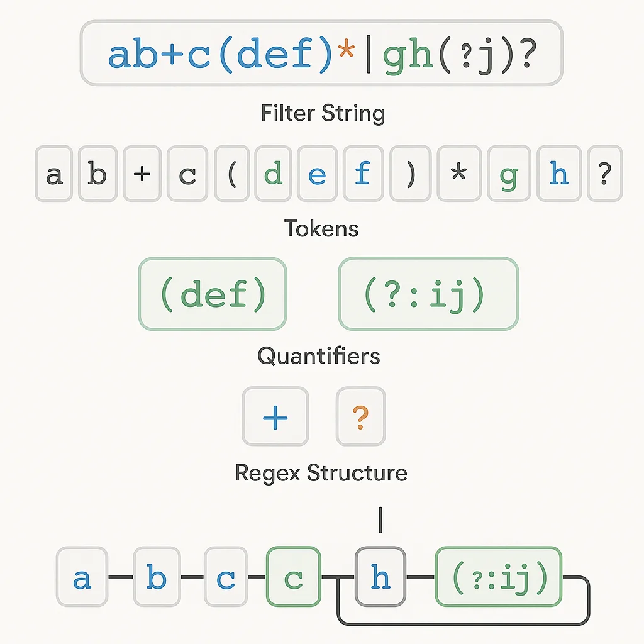Screen dimensions: 644x644
Task: Select the green 'd' token
Action: (x=272, y=174)
